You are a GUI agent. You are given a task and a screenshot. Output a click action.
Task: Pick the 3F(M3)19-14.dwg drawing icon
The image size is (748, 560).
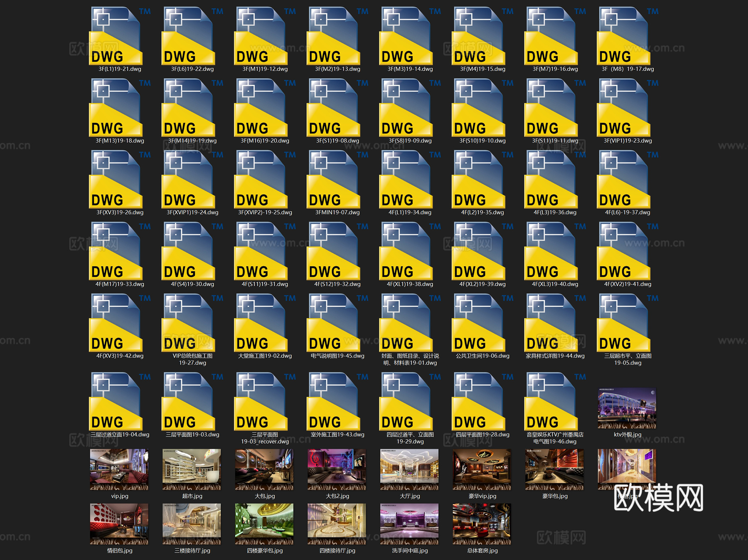(406, 36)
